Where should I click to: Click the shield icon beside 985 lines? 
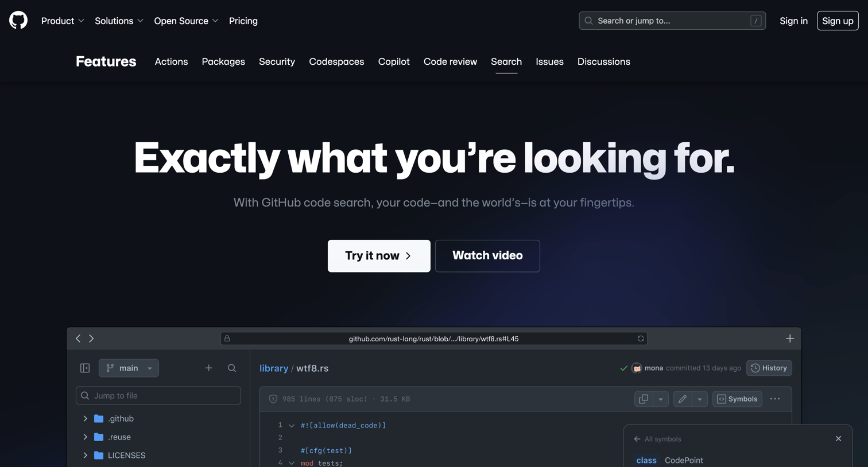(273, 399)
